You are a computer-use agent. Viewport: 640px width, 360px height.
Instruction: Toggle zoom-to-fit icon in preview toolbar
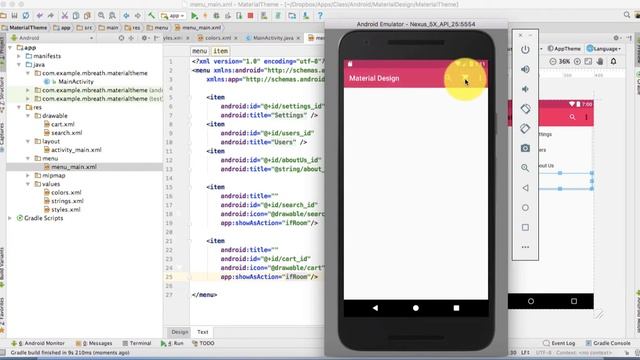point(588,61)
